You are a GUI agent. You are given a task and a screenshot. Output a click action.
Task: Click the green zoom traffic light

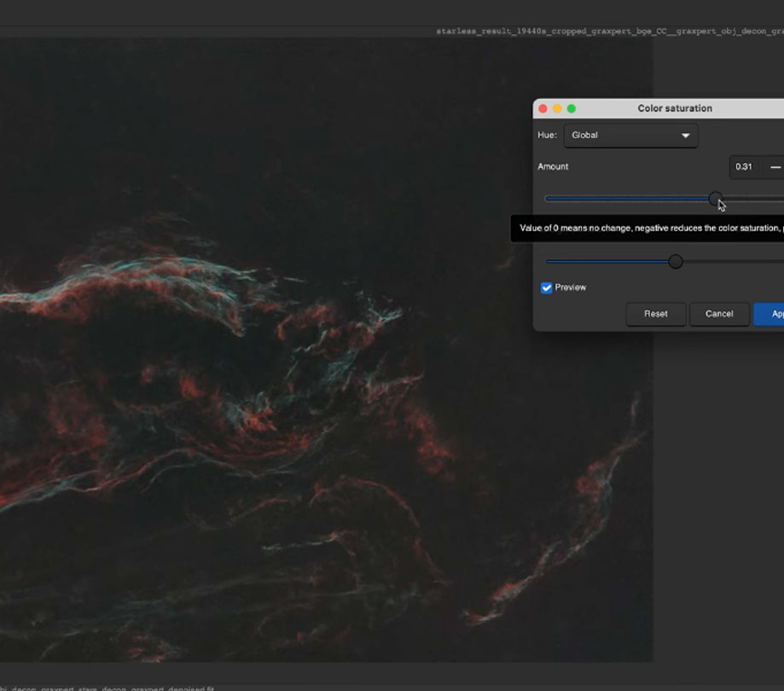570,108
